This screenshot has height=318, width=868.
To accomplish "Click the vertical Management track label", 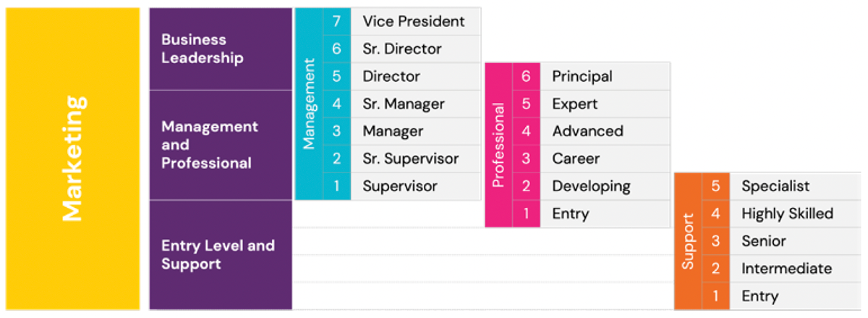I will pyautogui.click(x=309, y=104).
